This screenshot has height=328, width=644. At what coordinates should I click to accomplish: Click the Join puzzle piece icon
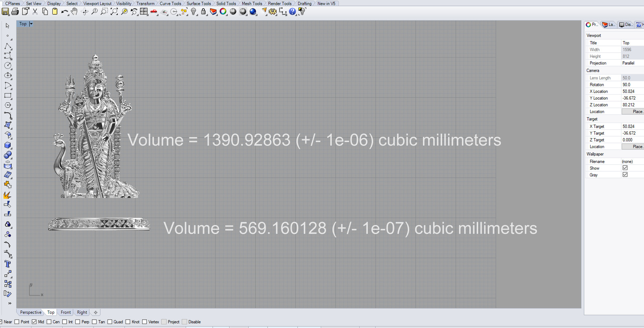8,185
